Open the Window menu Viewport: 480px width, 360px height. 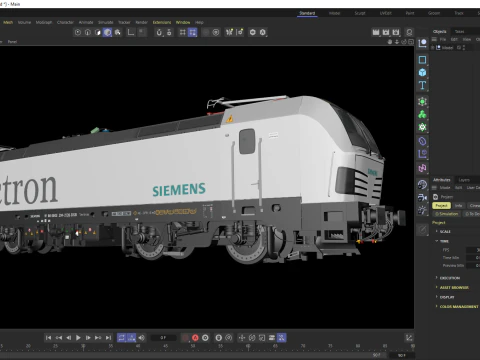(183, 22)
